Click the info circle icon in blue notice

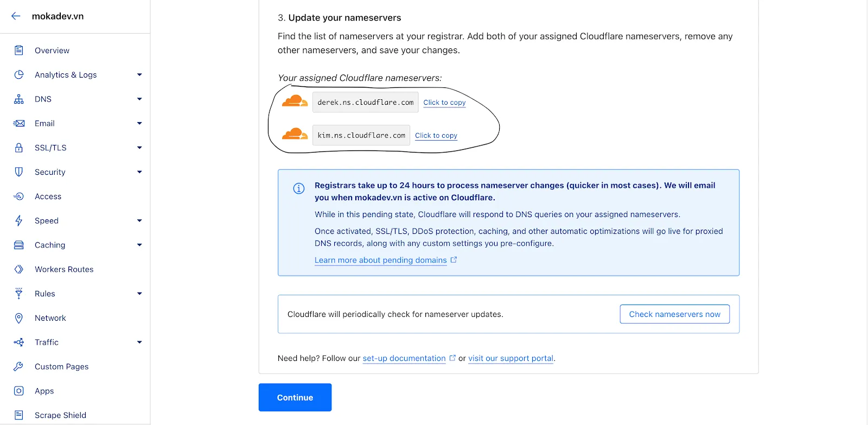tap(299, 188)
